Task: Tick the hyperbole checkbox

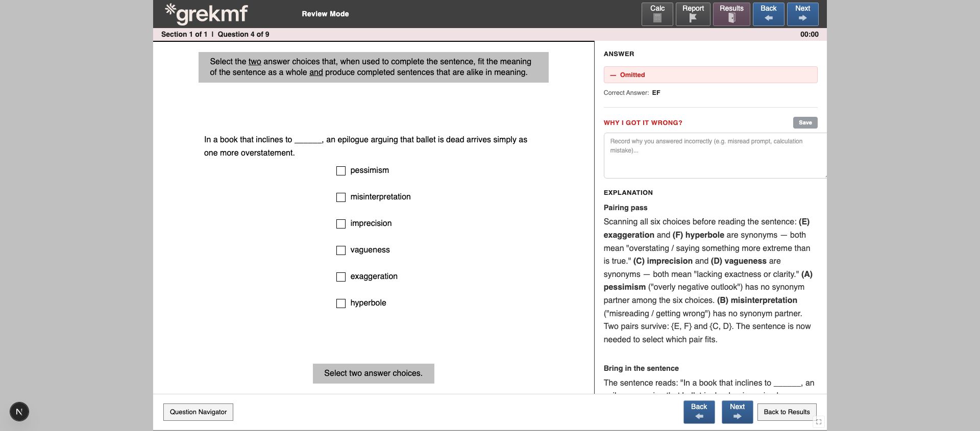Action: click(x=341, y=303)
